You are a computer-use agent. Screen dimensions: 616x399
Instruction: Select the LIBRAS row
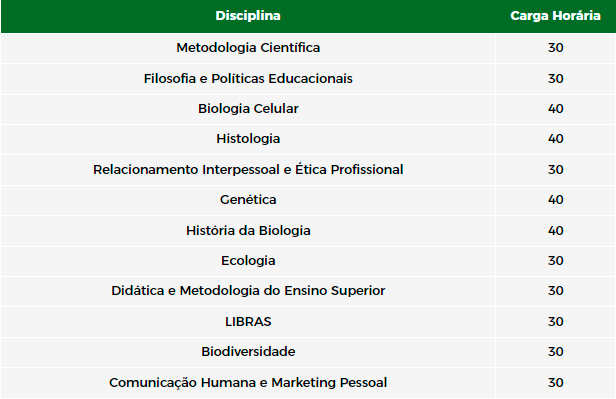308,322
